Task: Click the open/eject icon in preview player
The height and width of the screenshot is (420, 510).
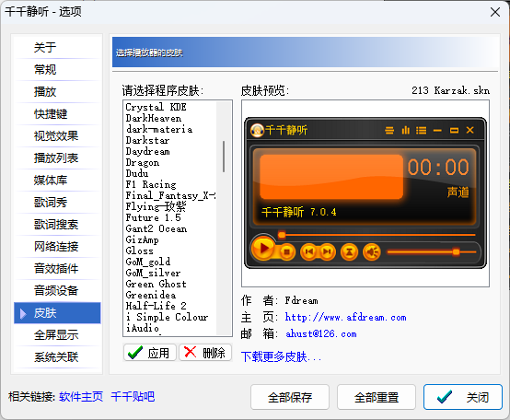Action: (x=349, y=251)
